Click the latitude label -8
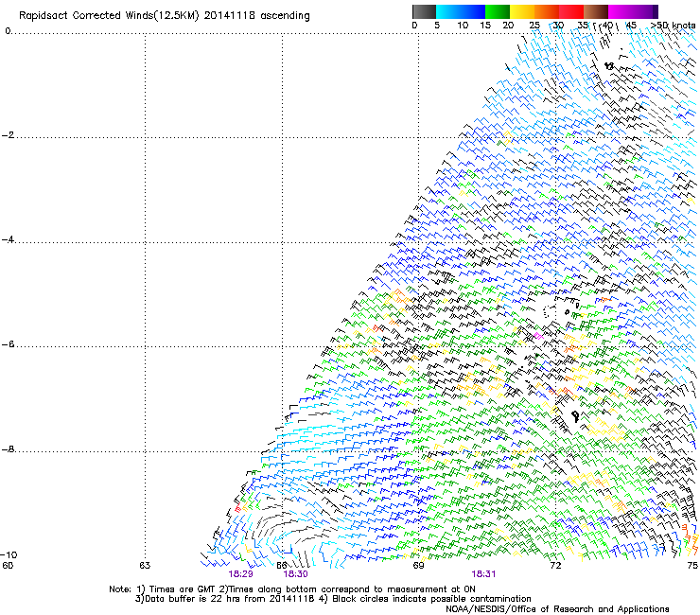The height and width of the screenshot is (615, 700). 8,449
